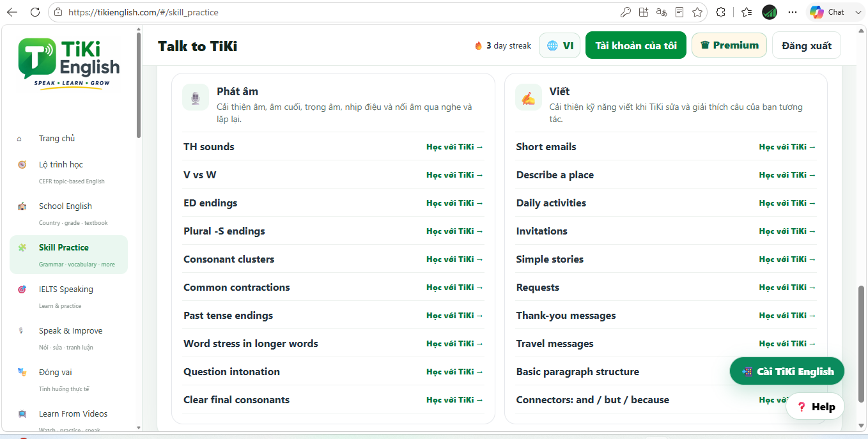Select Clear final consonants topic

point(236,400)
